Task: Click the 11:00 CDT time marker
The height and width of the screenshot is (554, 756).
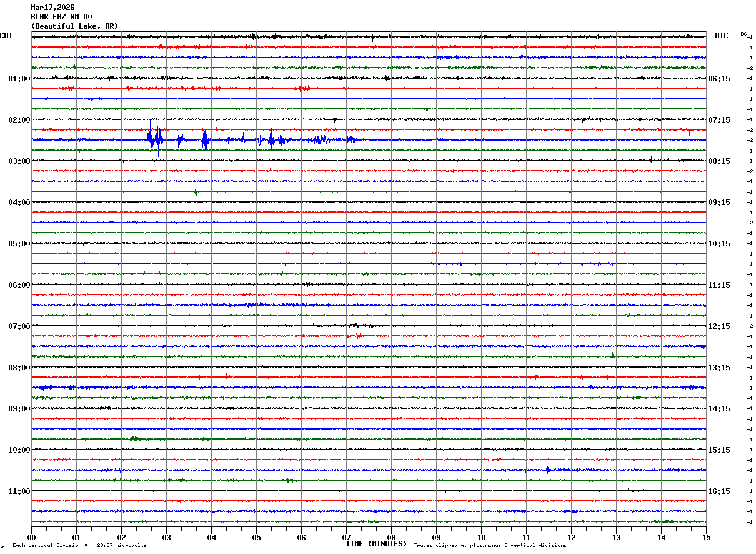Action: (19, 491)
